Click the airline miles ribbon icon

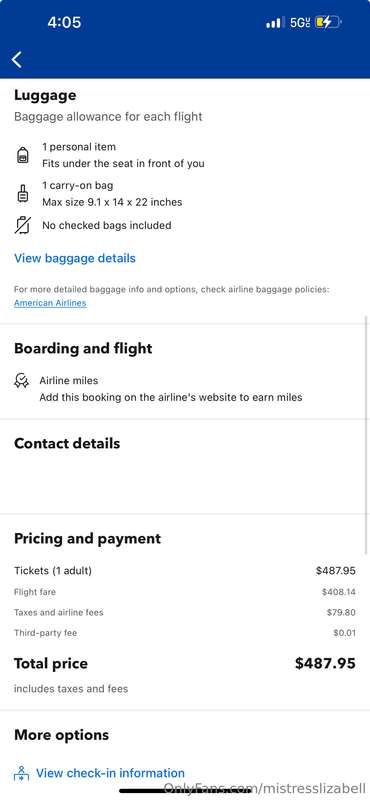pos(21,381)
